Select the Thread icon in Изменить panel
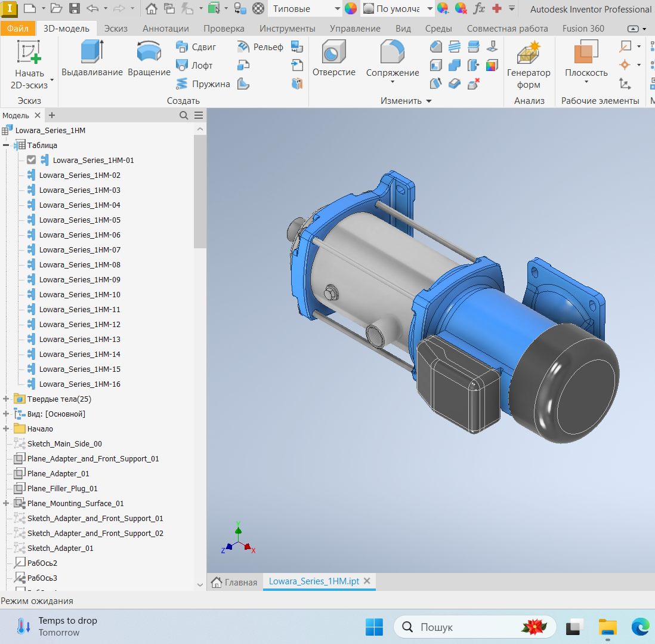 tap(455, 47)
